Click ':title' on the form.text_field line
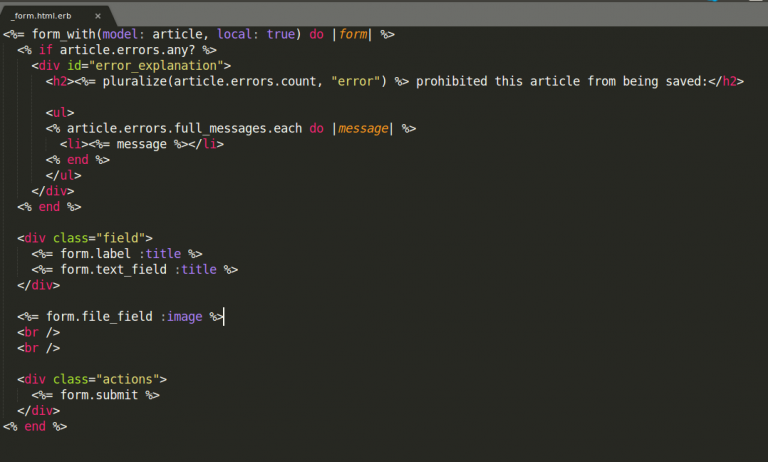768x462 pixels. [195, 269]
